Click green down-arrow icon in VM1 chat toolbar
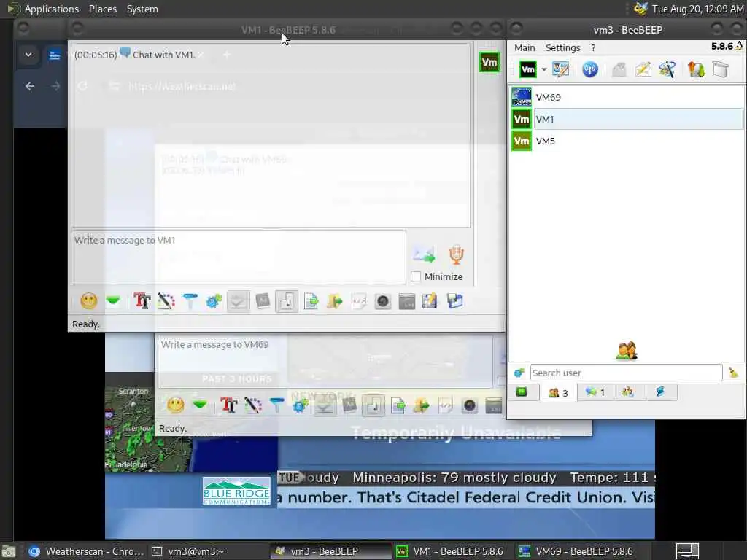Image resolution: width=747 pixels, height=560 pixels. (x=113, y=301)
